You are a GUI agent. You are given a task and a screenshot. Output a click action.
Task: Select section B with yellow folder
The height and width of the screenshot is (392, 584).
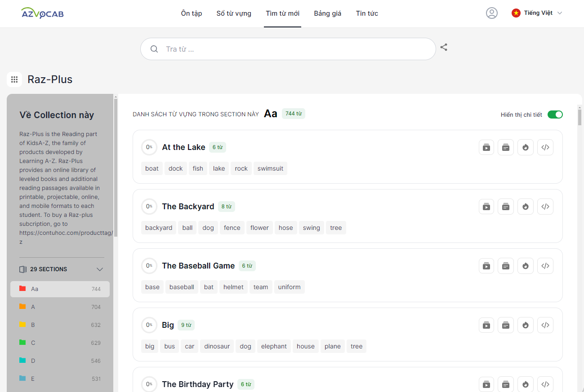pyautogui.click(x=60, y=325)
